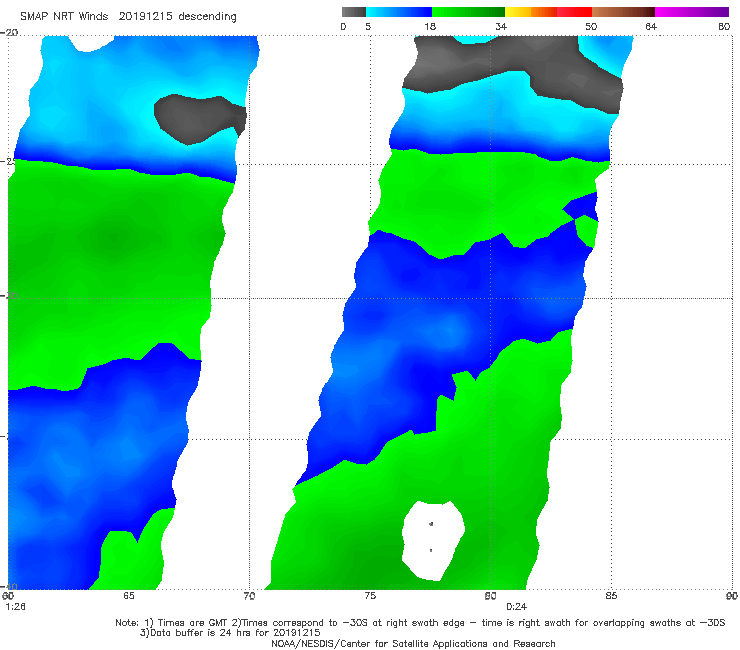Viewport: 740px width, 650px height.
Task: Pick the blue segment of the color bar
Action: [399, 12]
